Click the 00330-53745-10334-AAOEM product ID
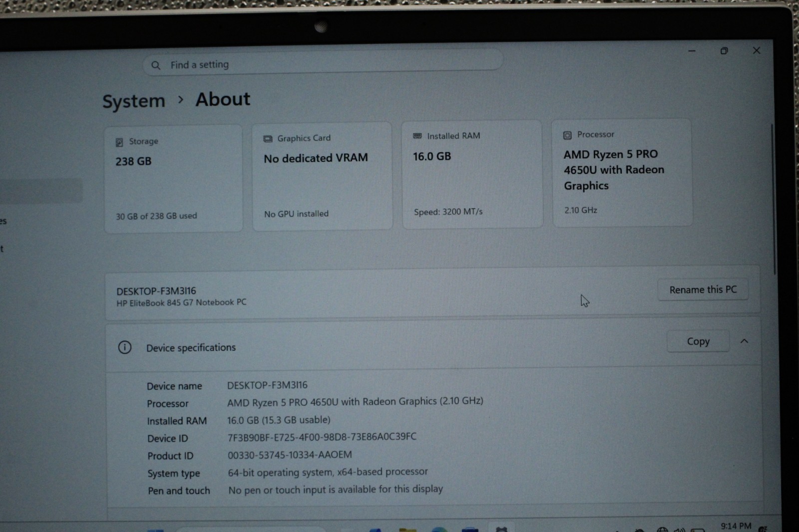The image size is (799, 532). [290, 455]
